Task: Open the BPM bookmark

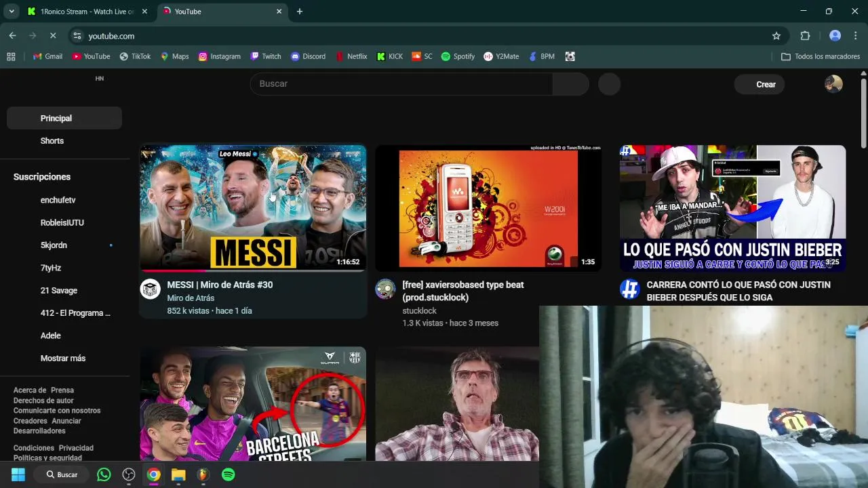Action: click(x=542, y=56)
